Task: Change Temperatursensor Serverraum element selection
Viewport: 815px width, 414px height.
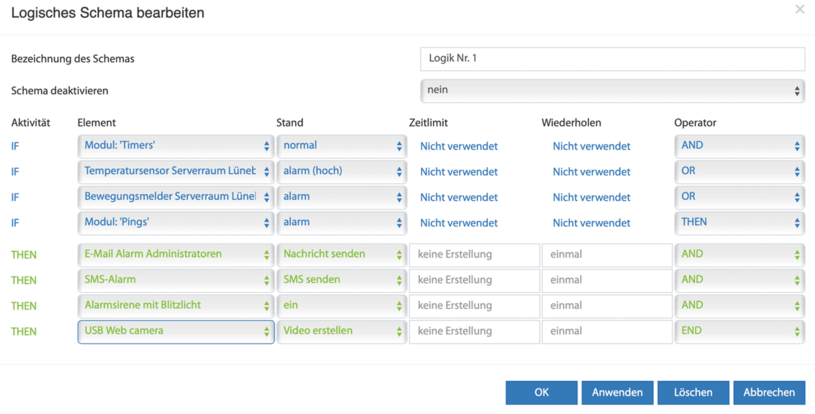Action: pyautogui.click(x=176, y=171)
